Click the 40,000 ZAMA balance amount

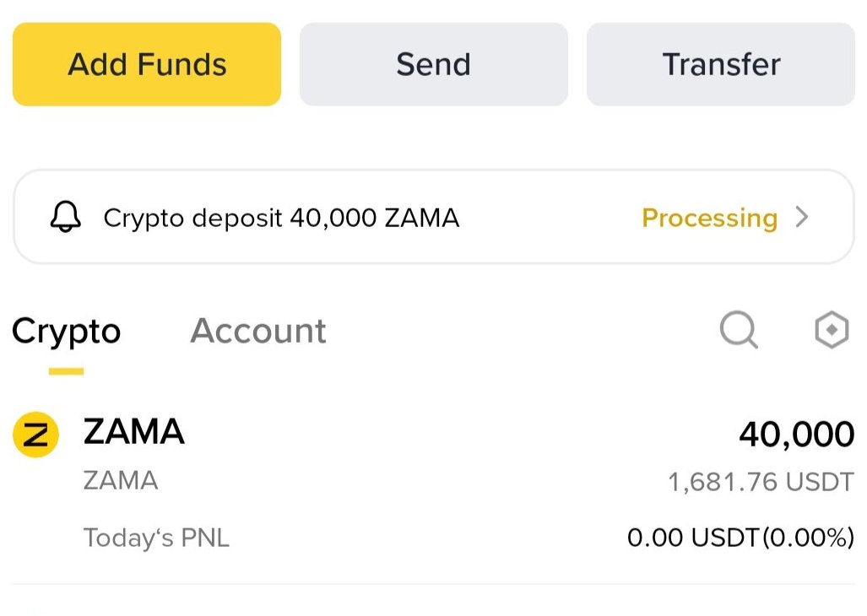796,435
